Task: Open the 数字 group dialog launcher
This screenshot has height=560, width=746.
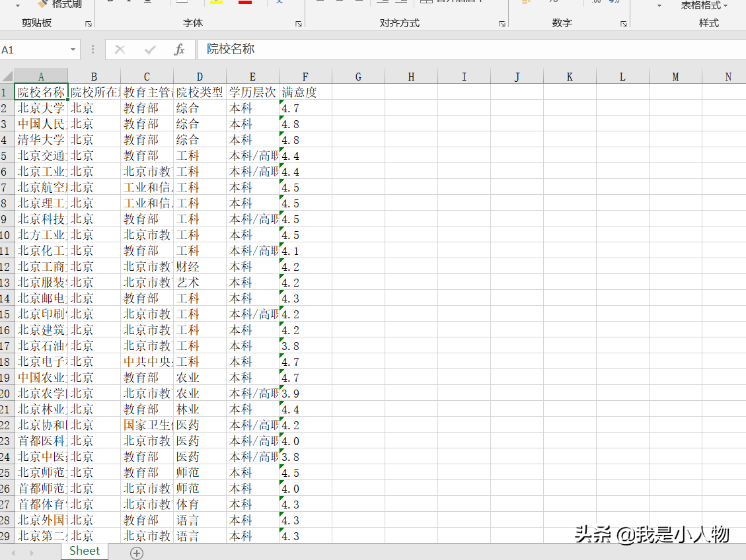Action: click(x=624, y=23)
